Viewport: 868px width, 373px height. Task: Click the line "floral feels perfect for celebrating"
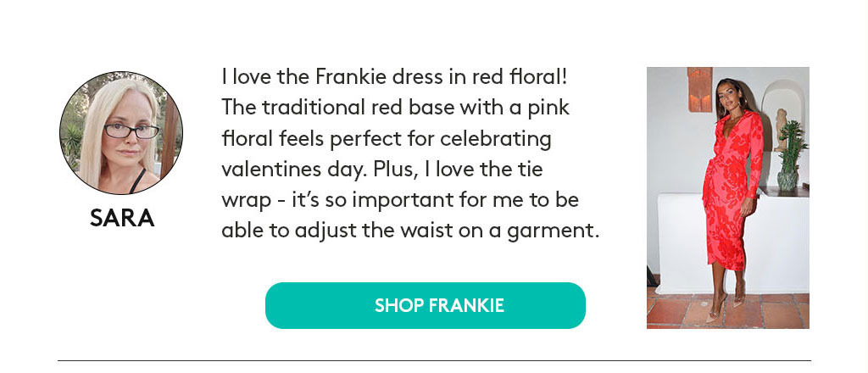tap(387, 138)
